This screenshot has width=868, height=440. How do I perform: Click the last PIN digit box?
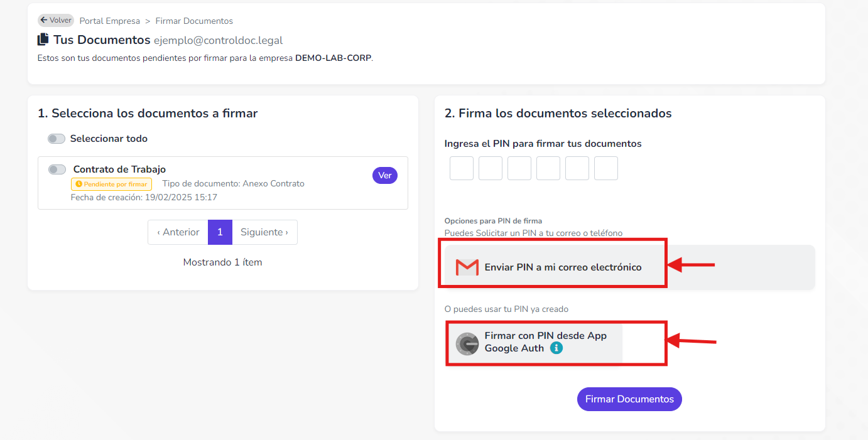(x=606, y=168)
